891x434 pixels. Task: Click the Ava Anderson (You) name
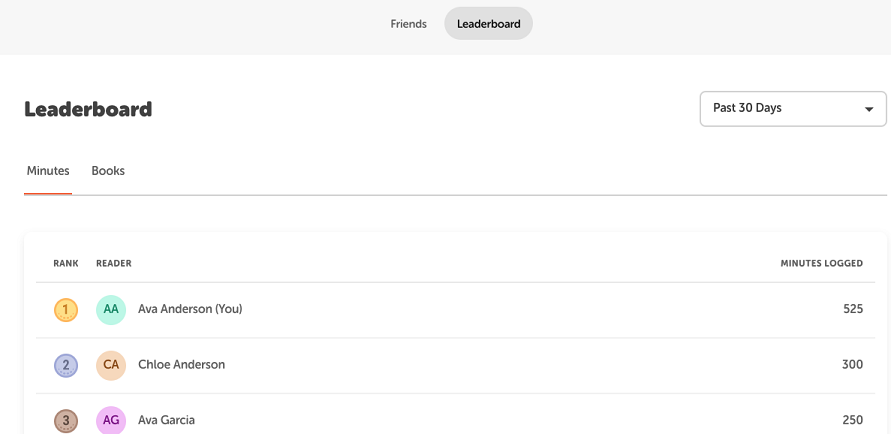point(190,310)
